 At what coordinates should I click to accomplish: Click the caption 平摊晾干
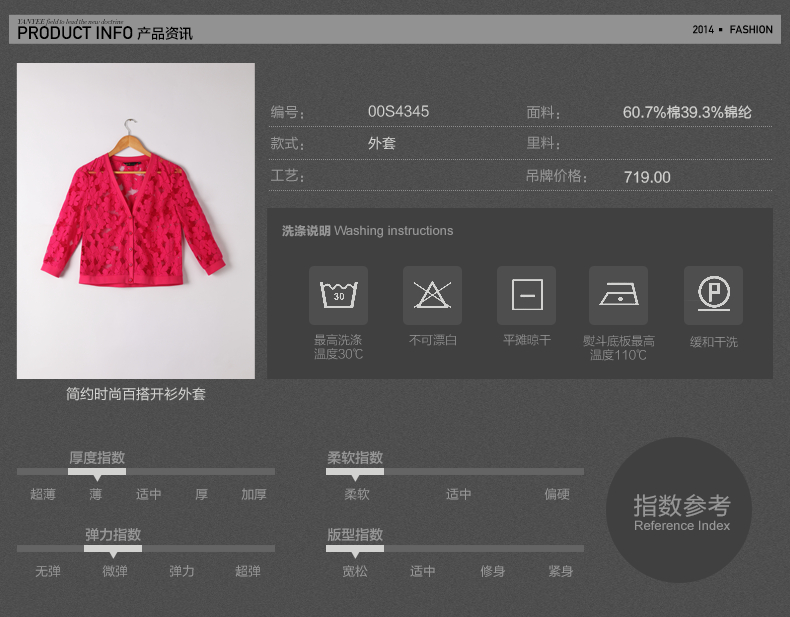click(527, 340)
